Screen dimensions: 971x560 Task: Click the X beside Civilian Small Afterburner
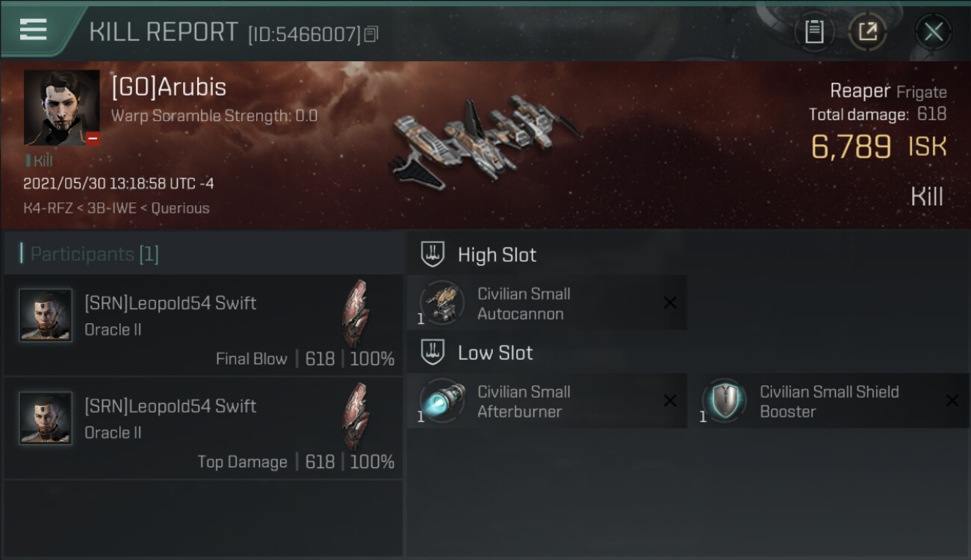[x=670, y=401]
